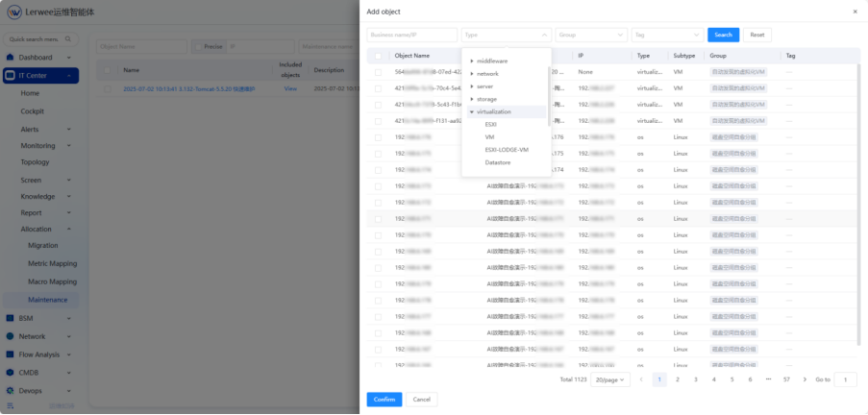This screenshot has width=868, height=415.
Task: Choose Datastore in the type list
Action: [x=498, y=162]
